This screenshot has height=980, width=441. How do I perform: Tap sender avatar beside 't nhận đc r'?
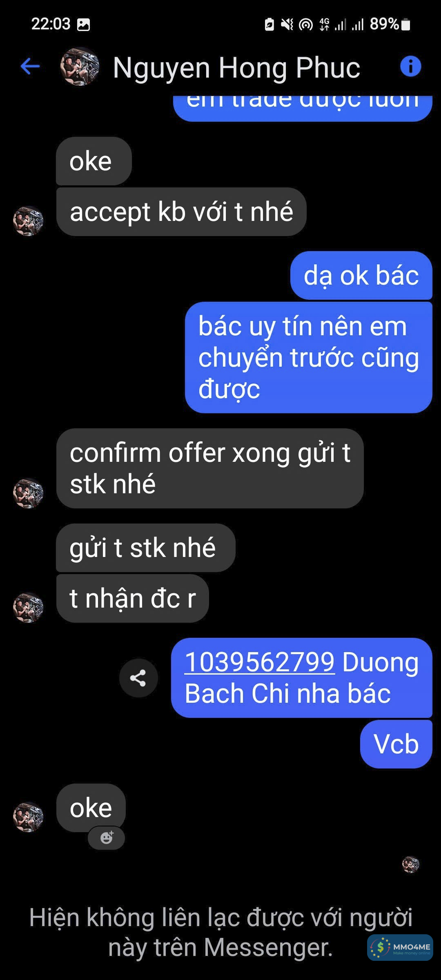click(x=28, y=607)
